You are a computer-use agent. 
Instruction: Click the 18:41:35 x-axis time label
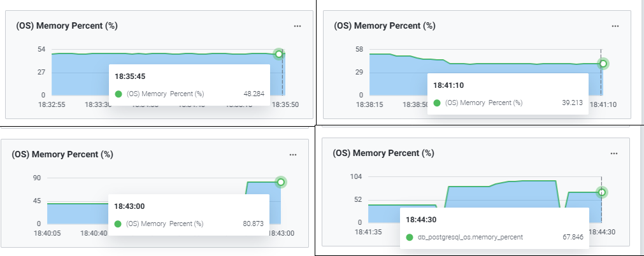point(369,232)
